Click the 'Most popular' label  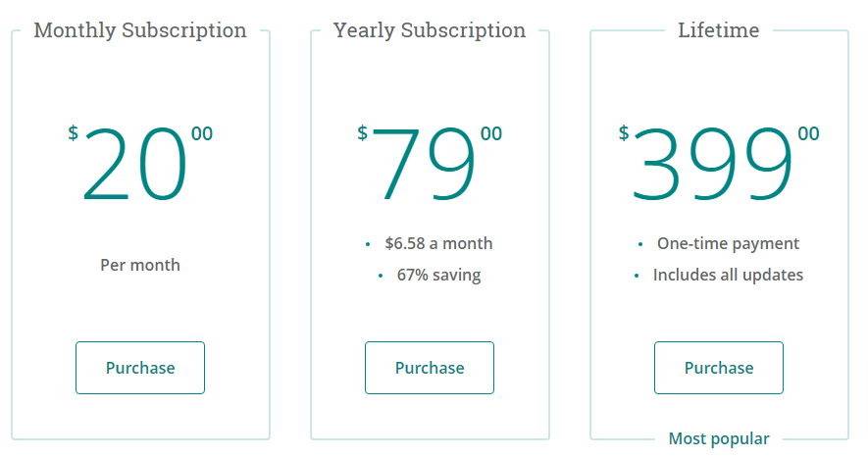coord(719,438)
